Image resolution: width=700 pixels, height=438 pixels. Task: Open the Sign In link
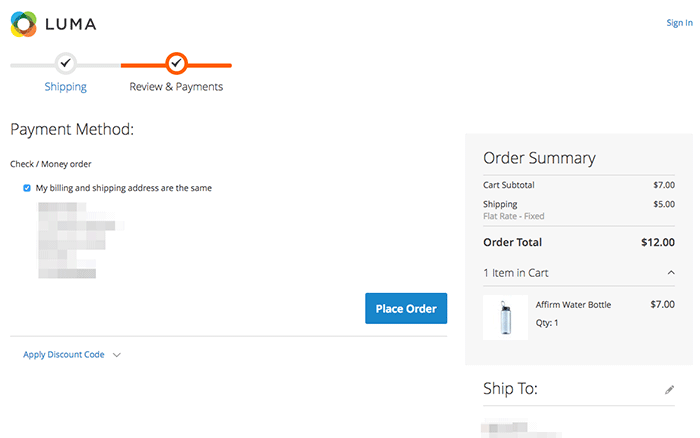[679, 23]
